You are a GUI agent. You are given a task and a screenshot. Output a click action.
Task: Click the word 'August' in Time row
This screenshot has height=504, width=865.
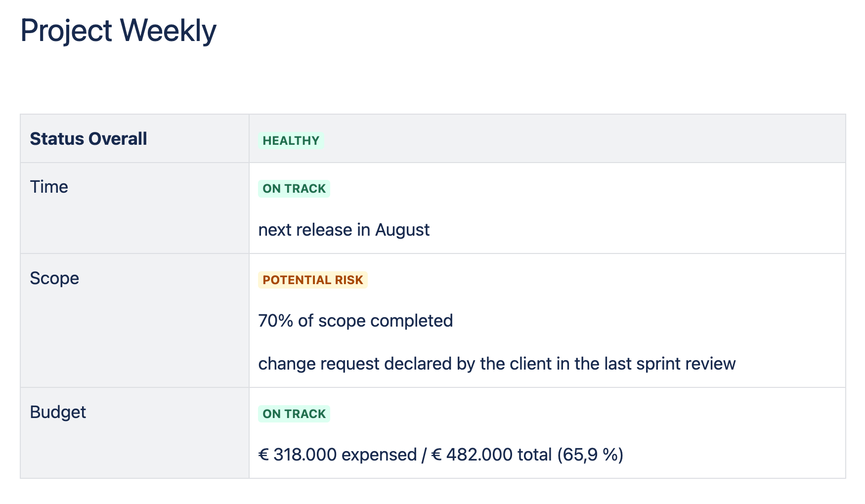click(x=402, y=230)
